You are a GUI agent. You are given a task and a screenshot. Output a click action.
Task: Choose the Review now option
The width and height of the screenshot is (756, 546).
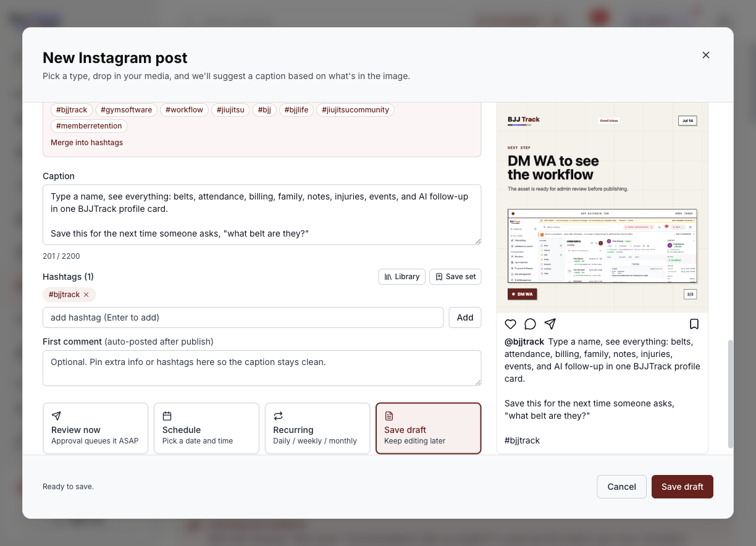[96, 429]
